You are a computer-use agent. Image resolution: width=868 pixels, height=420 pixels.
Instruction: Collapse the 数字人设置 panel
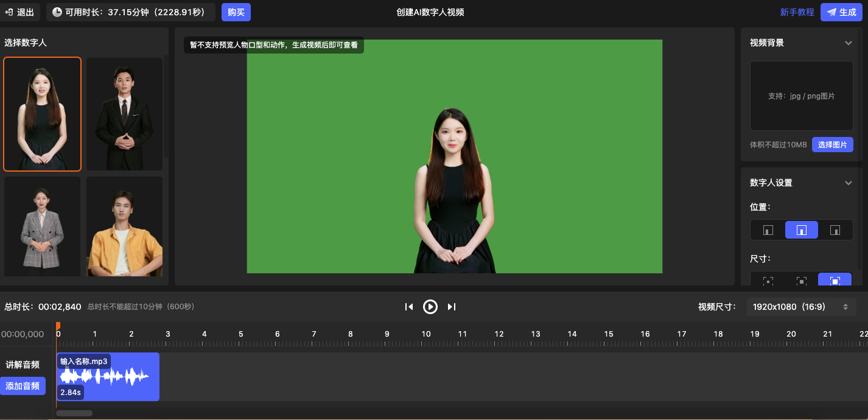849,183
